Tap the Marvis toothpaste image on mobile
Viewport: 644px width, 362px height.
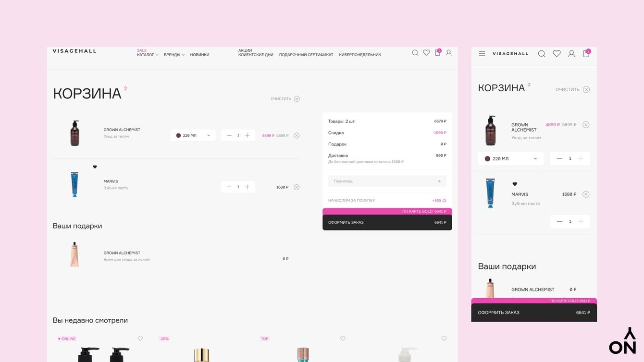click(490, 193)
